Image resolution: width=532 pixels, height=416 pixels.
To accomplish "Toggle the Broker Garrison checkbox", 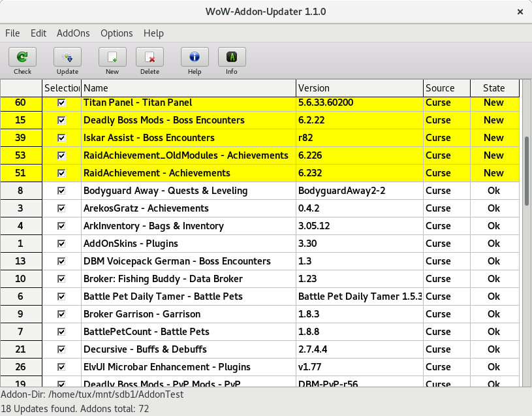I will pyautogui.click(x=61, y=314).
